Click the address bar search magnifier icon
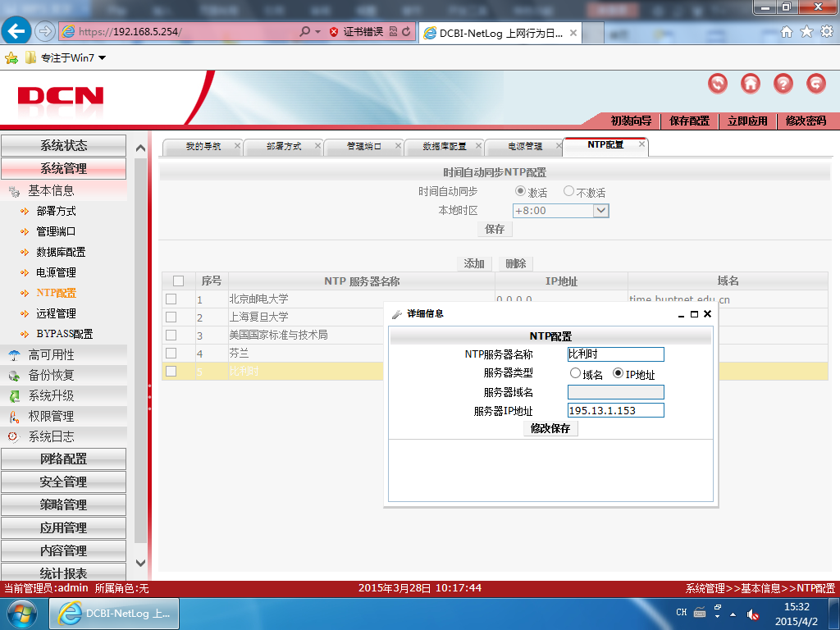This screenshot has height=630, width=840. click(304, 32)
